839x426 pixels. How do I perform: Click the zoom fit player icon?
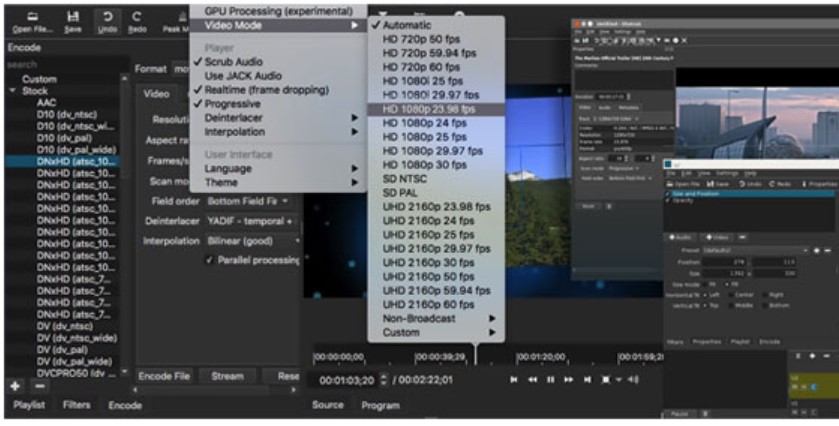(x=606, y=379)
